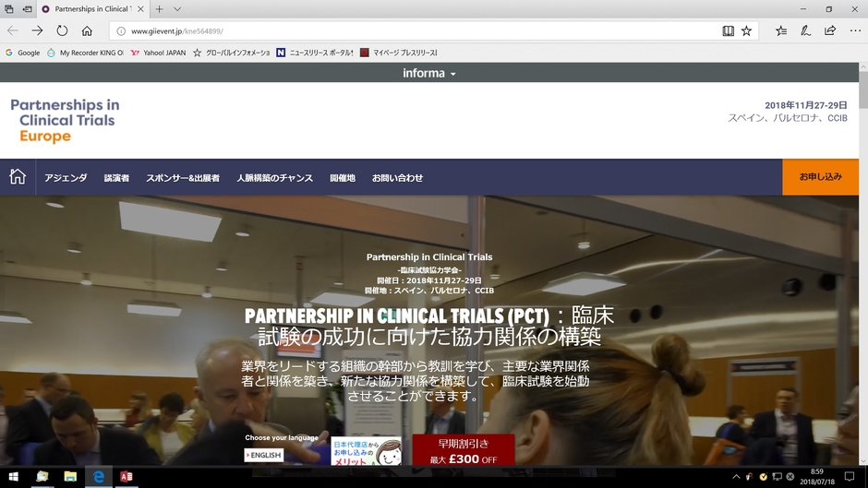Share this page icon
Viewport: 868px width, 488px height.
[830, 31]
